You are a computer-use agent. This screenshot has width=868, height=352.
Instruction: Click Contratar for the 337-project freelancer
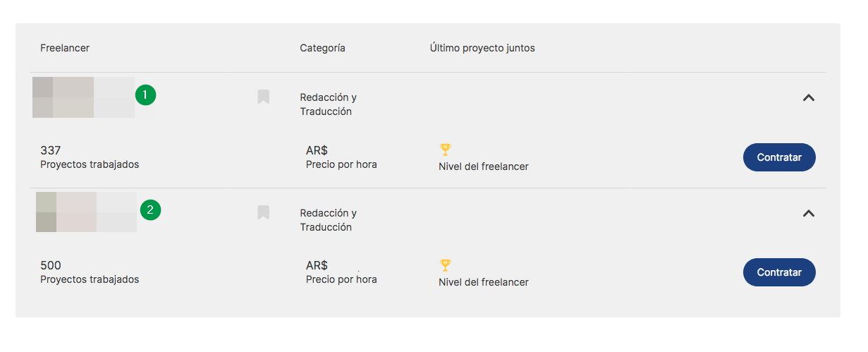point(779,157)
